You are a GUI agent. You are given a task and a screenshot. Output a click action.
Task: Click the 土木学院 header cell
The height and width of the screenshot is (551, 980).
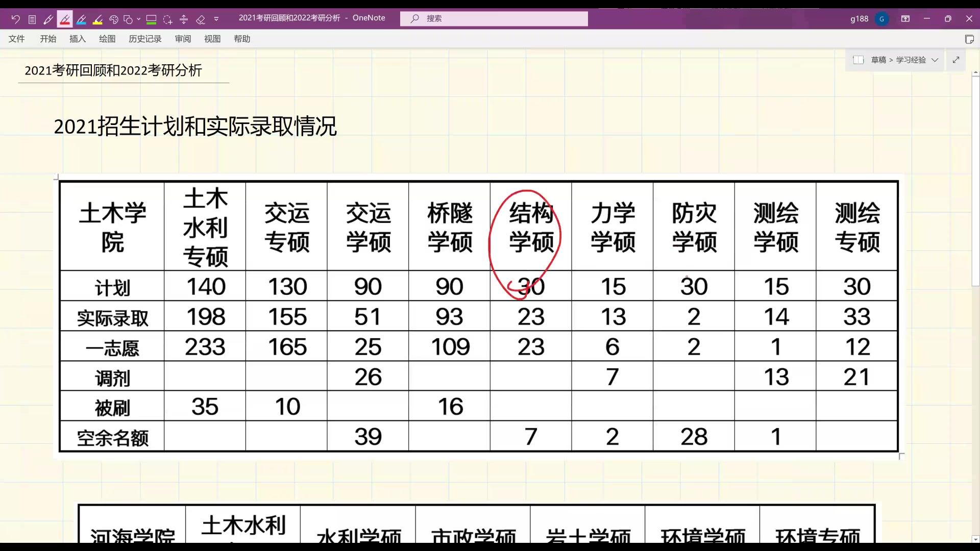(112, 227)
